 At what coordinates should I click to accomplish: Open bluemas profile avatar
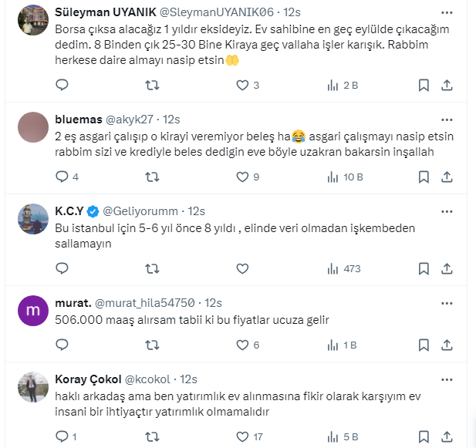tap(32, 126)
